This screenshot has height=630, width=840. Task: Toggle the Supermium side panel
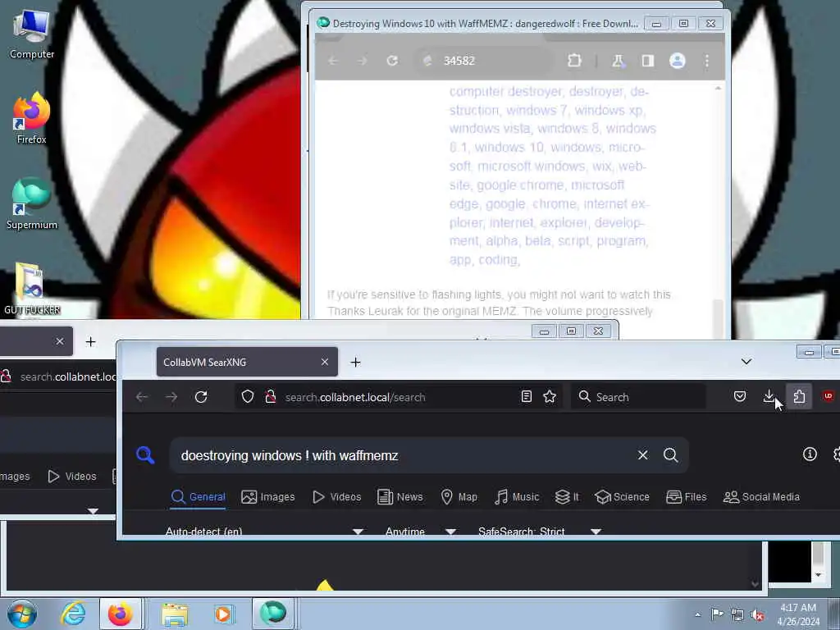(648, 61)
